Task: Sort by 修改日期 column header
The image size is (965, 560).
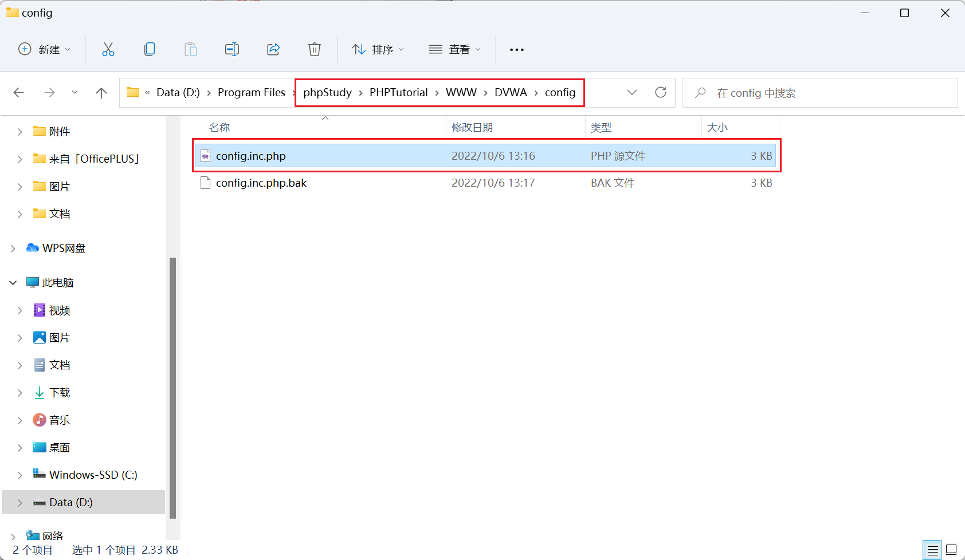Action: click(472, 127)
